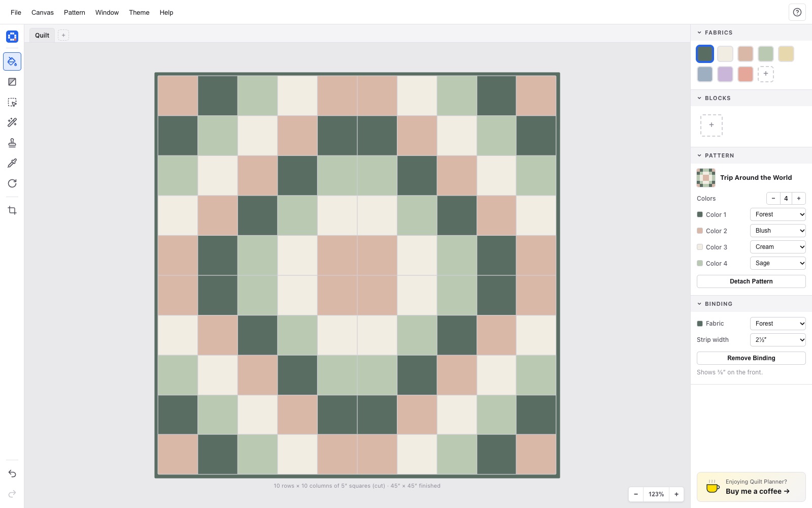This screenshot has height=508, width=812.
Task: Decrease the pattern Colors count
Action: (x=773, y=199)
